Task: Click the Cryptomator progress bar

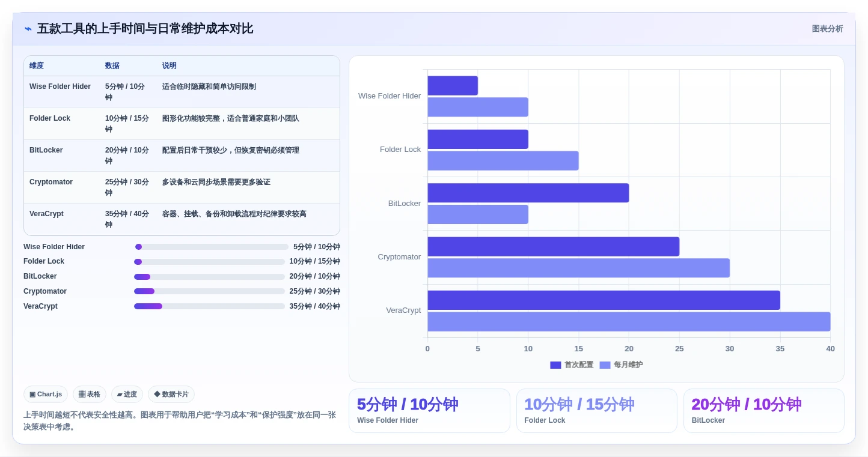Action: (209, 291)
